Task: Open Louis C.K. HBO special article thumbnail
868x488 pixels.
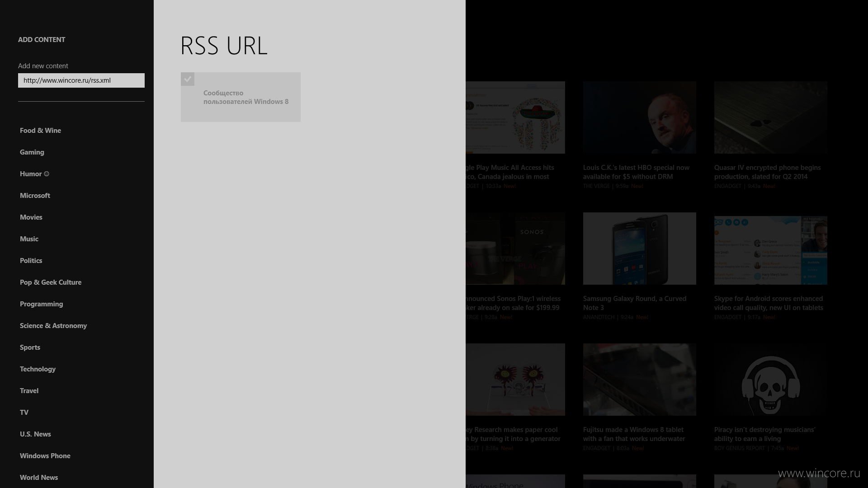Action: (x=640, y=117)
